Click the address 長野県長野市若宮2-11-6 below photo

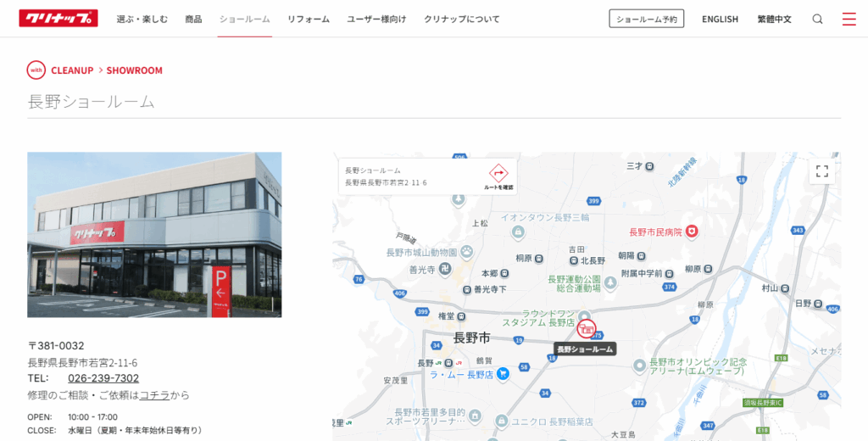[x=82, y=363]
